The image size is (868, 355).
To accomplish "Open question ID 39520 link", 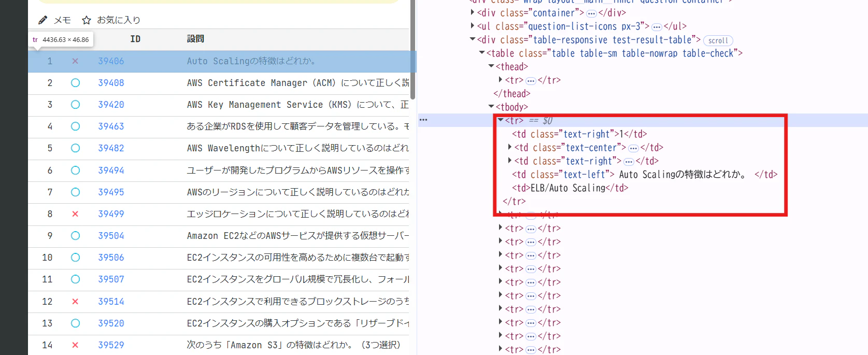I will click(111, 323).
